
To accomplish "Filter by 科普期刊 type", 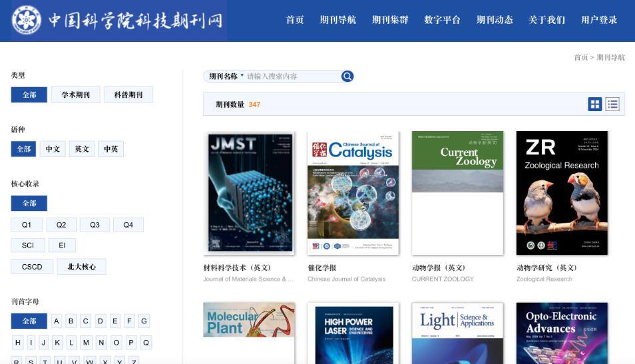I will pyautogui.click(x=128, y=94).
